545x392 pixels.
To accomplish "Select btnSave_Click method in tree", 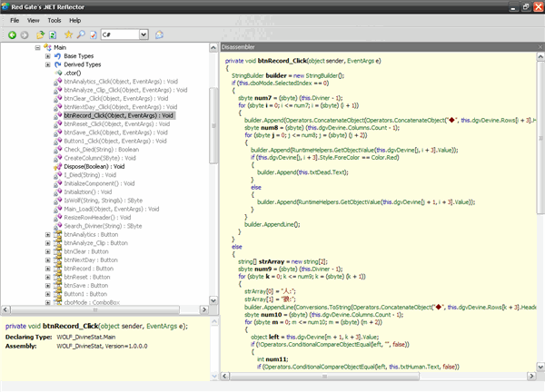I will pos(115,132).
